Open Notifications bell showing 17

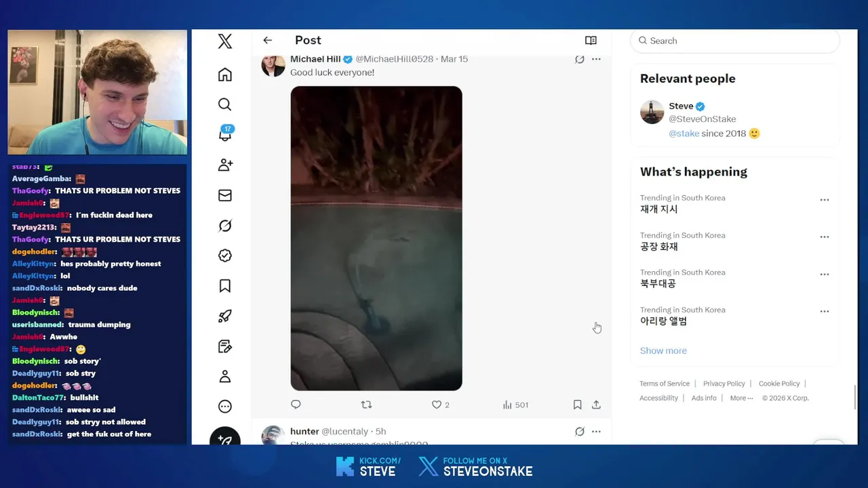tap(225, 134)
